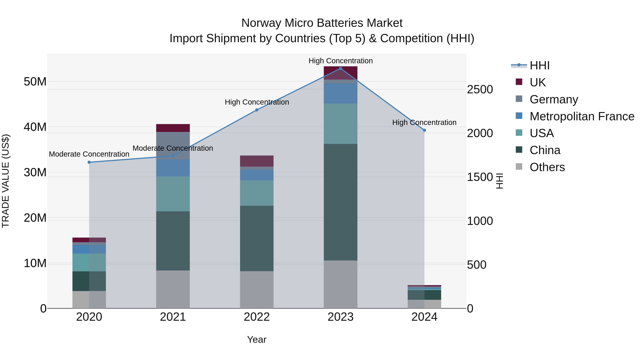The height and width of the screenshot is (362, 644).
Task: Click the UK dark red legend swatch
Action: tap(519, 82)
